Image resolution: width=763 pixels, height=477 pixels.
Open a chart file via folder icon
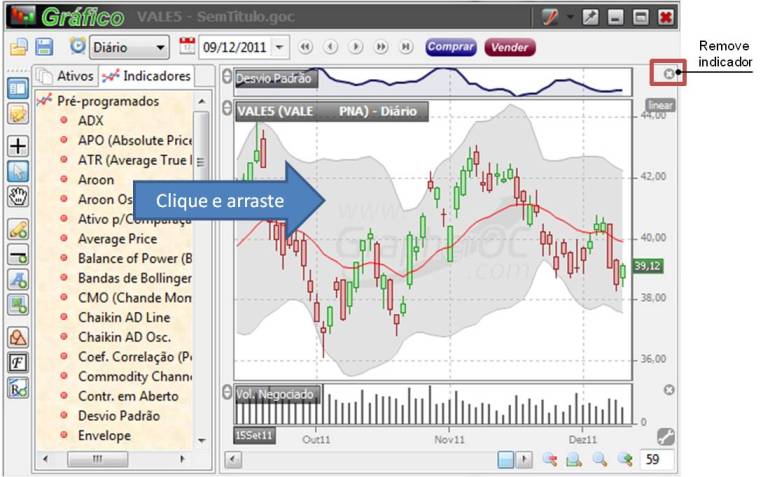coord(18,47)
